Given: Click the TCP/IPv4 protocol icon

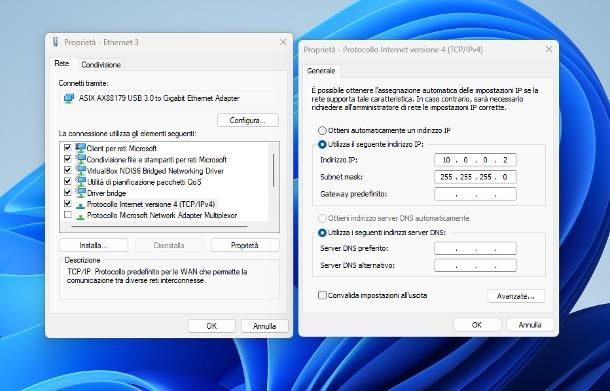Looking at the screenshot, I should pos(81,205).
